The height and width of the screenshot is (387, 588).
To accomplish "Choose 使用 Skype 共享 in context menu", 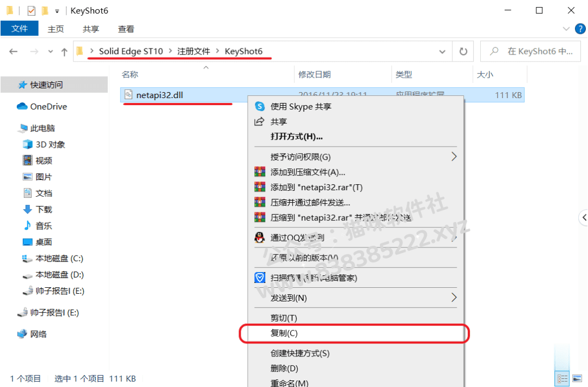I will tap(356, 107).
